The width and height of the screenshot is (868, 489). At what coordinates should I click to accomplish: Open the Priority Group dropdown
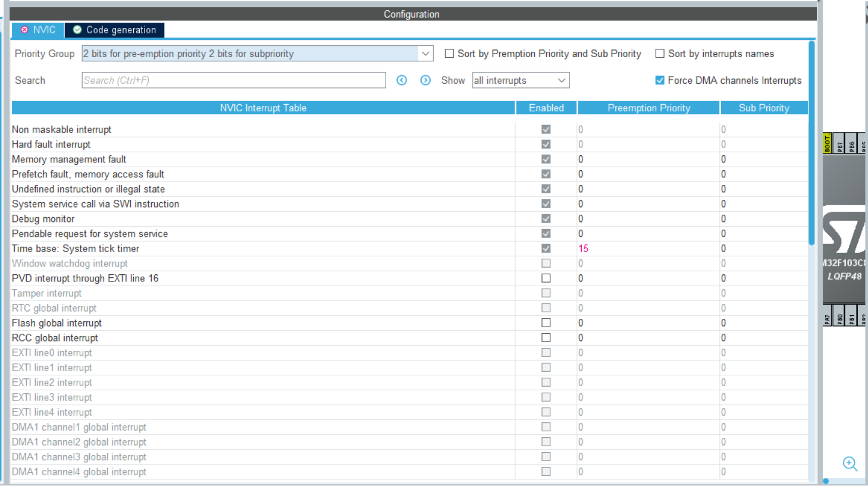click(258, 54)
